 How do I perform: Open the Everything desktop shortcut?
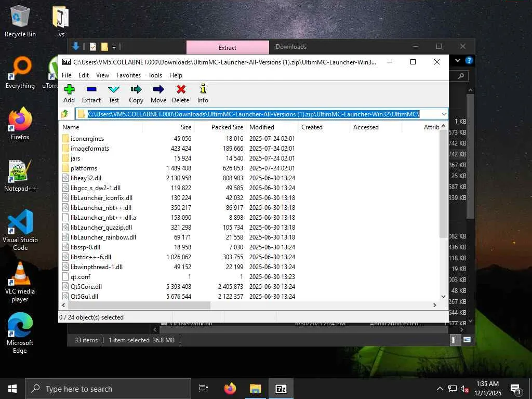click(x=20, y=73)
